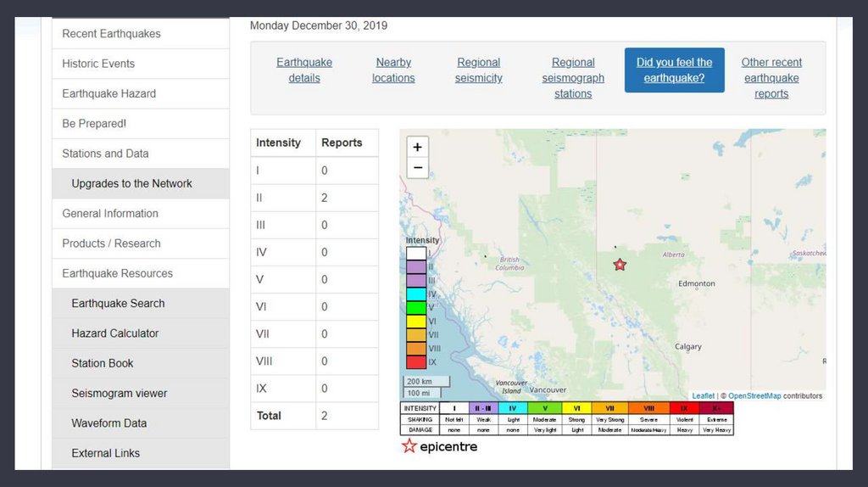Image resolution: width=868 pixels, height=487 pixels.
Task: Switch to Nearby locations tab
Action: 393,70
